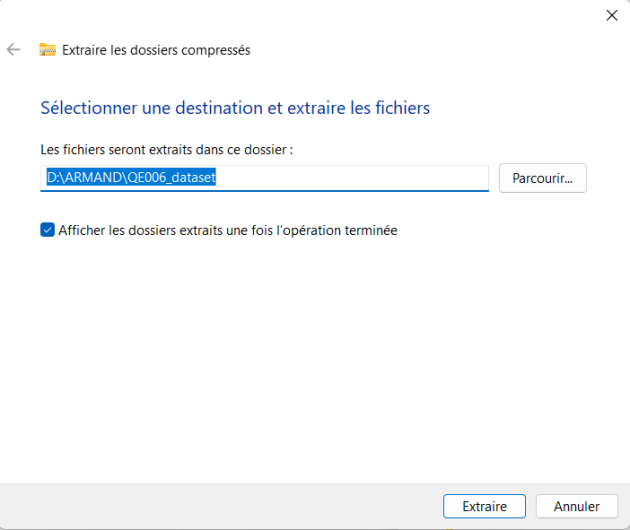Click the 'D:' drive letter in path

tap(54, 178)
